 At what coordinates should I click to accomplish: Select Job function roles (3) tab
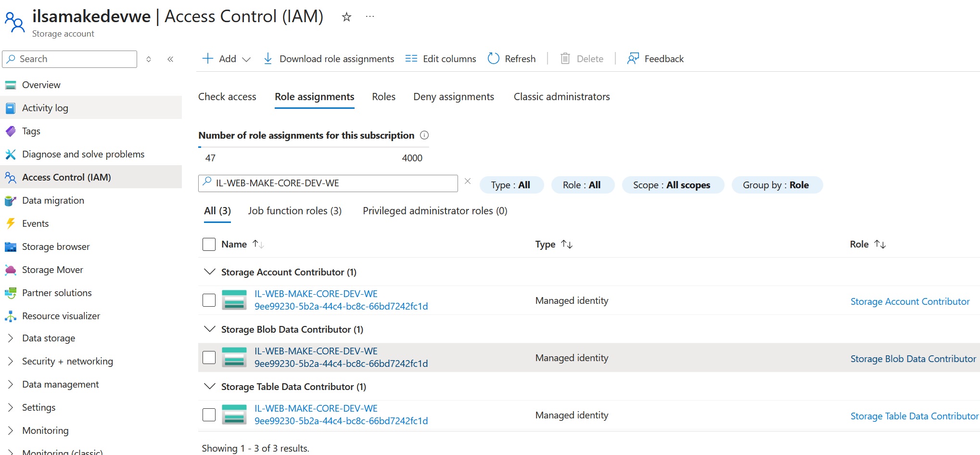pos(294,211)
